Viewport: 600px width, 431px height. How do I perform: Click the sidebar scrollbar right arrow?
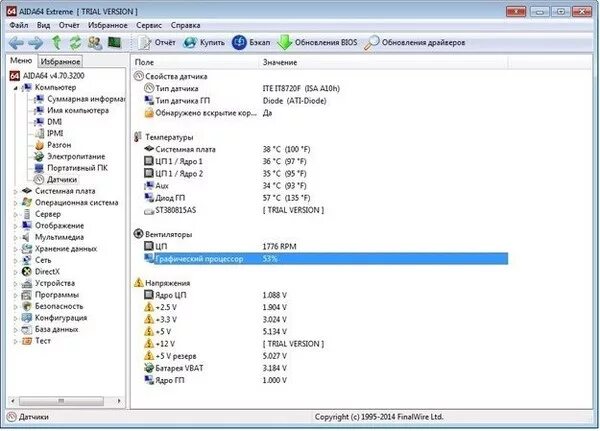pos(119,401)
